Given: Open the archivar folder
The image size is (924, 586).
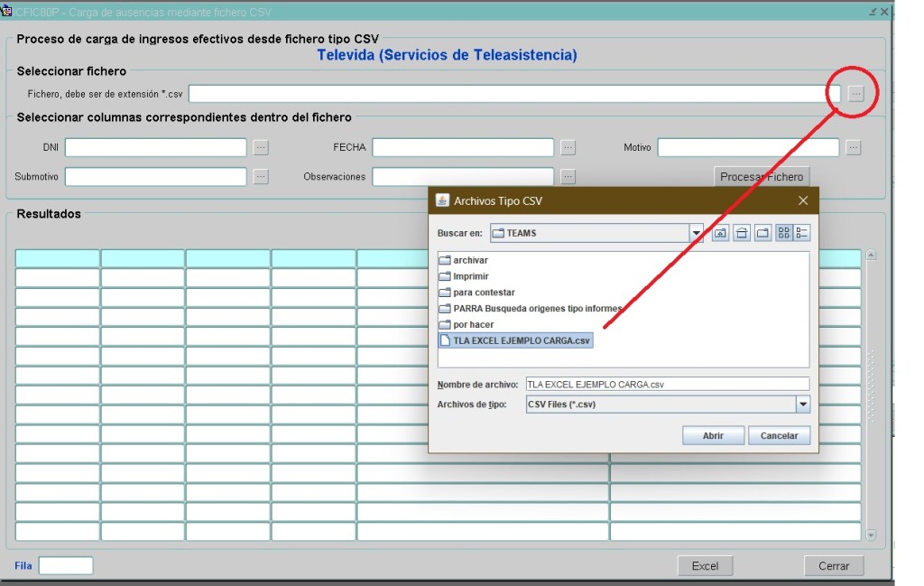Looking at the screenshot, I should pos(470,260).
